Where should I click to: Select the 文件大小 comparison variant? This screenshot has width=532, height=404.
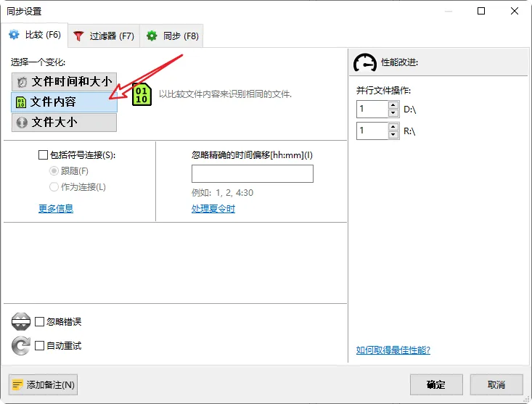click(64, 123)
